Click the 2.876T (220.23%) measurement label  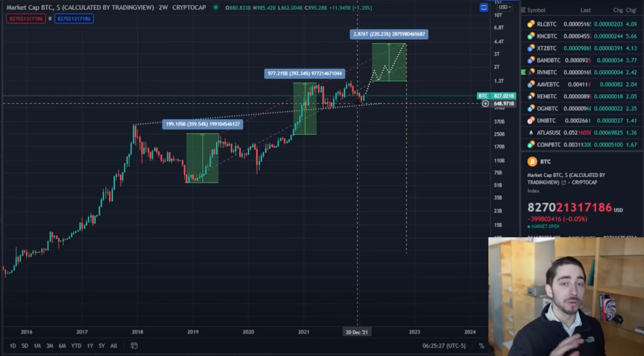(x=389, y=34)
